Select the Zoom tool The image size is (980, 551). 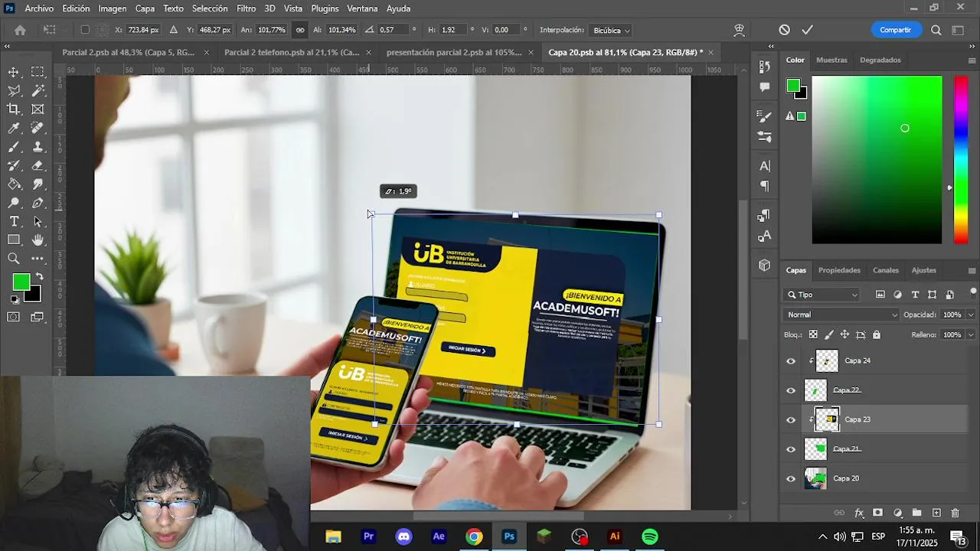14,259
